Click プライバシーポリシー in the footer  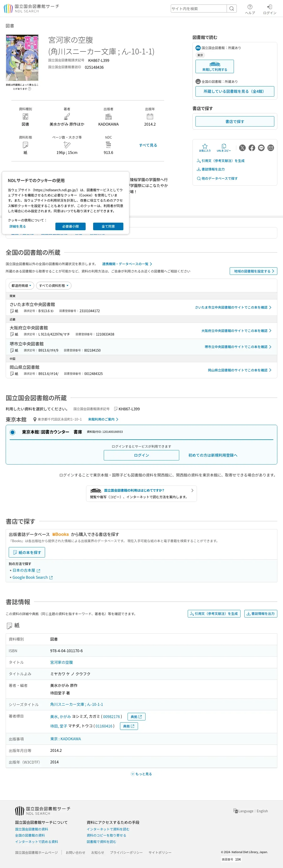[x=126, y=852]
